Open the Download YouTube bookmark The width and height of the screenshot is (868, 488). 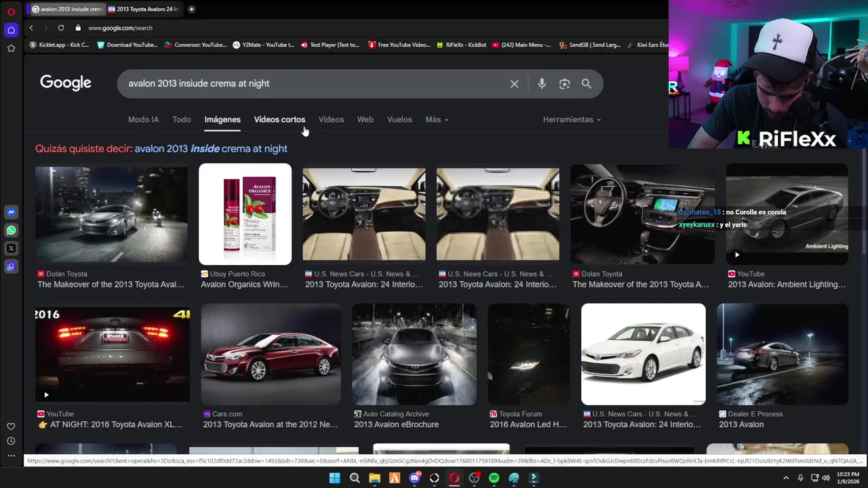(127, 45)
